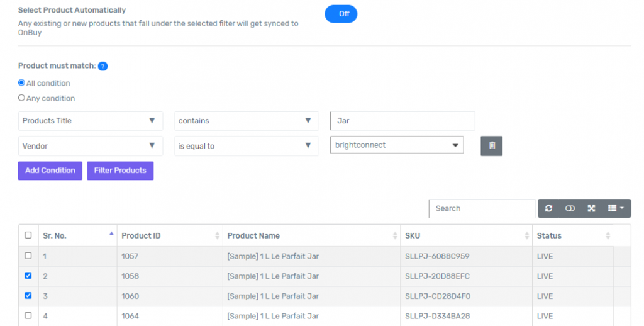
Task: Check the row 4 checkbox for 1064
Action: 28,315
